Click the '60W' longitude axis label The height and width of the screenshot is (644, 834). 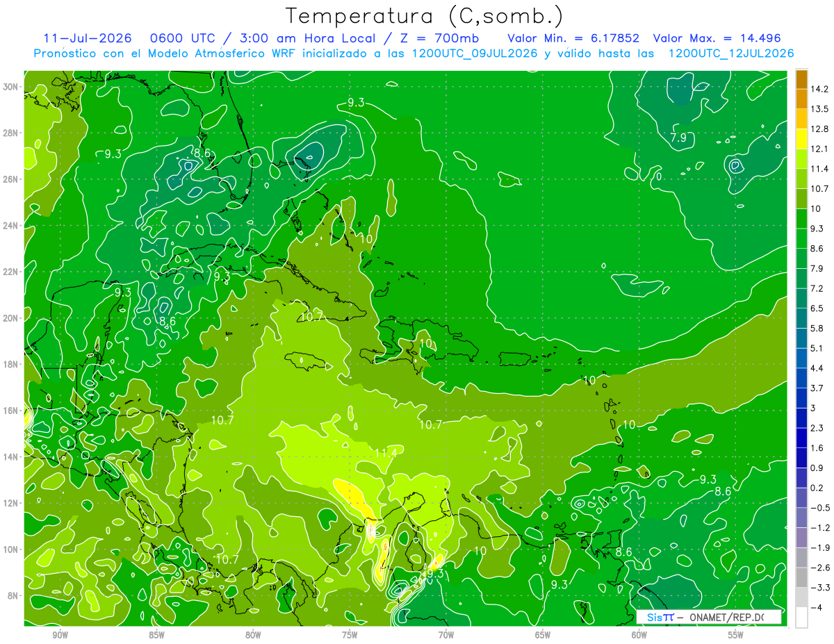639,635
